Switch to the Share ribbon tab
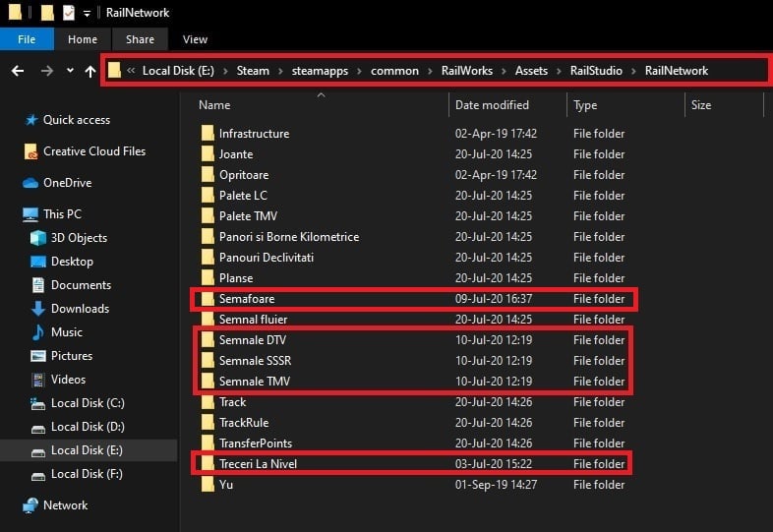The height and width of the screenshot is (532, 773). [x=140, y=39]
